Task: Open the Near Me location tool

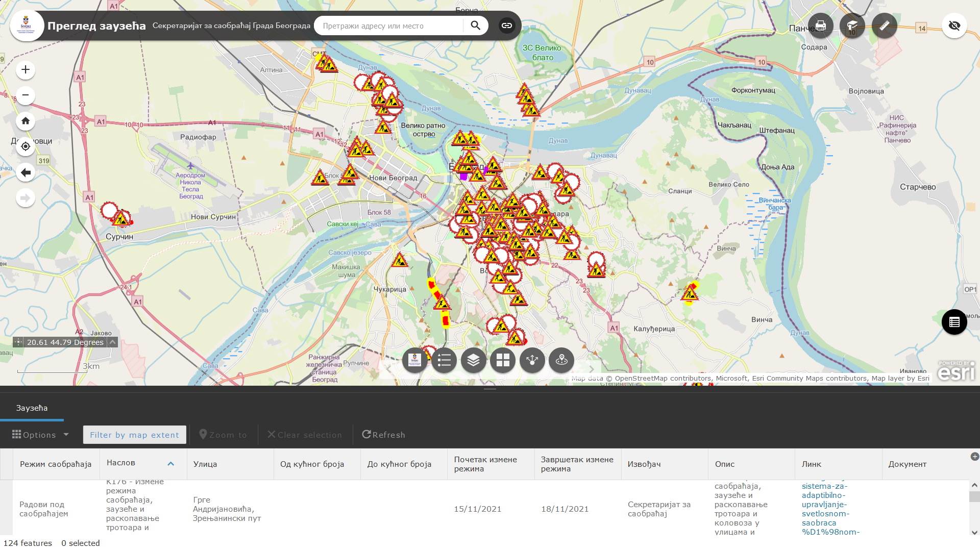Action: click(561, 360)
